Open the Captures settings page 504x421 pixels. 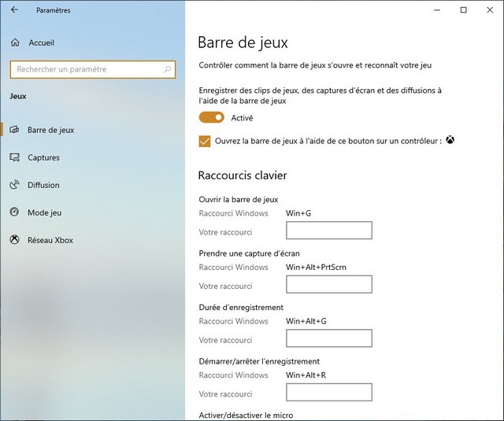tap(43, 157)
